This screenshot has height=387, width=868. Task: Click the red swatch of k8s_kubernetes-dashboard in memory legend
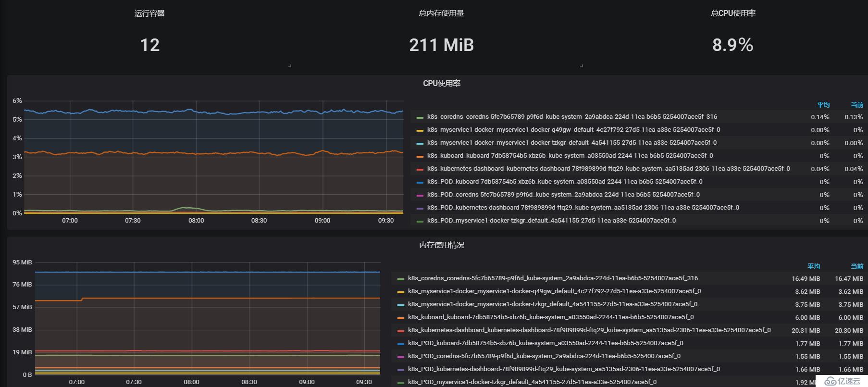pyautogui.click(x=401, y=331)
